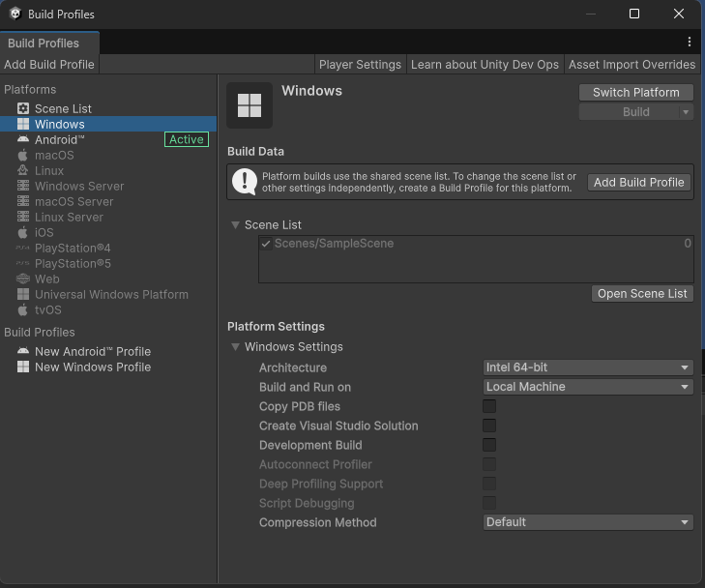Click the Windows Server icon
705x588 pixels.
point(23,186)
